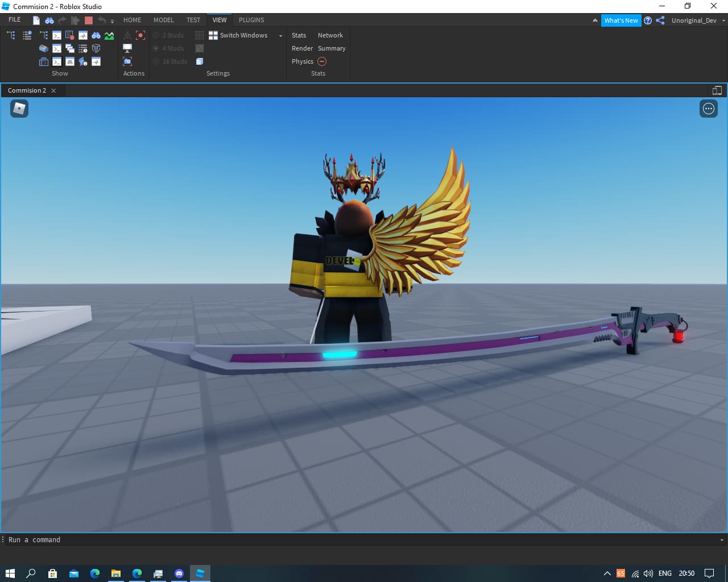Select the VIEW ribbon tab
The width and height of the screenshot is (728, 582).
[x=220, y=20]
